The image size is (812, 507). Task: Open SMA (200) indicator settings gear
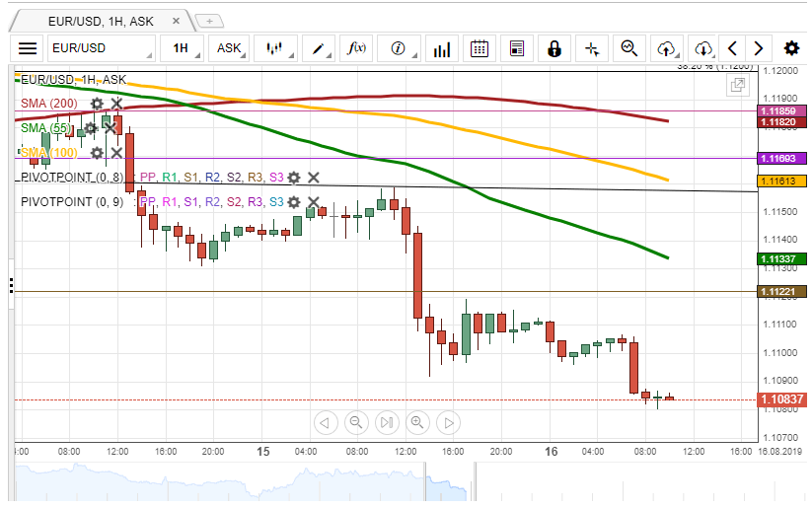pos(97,103)
